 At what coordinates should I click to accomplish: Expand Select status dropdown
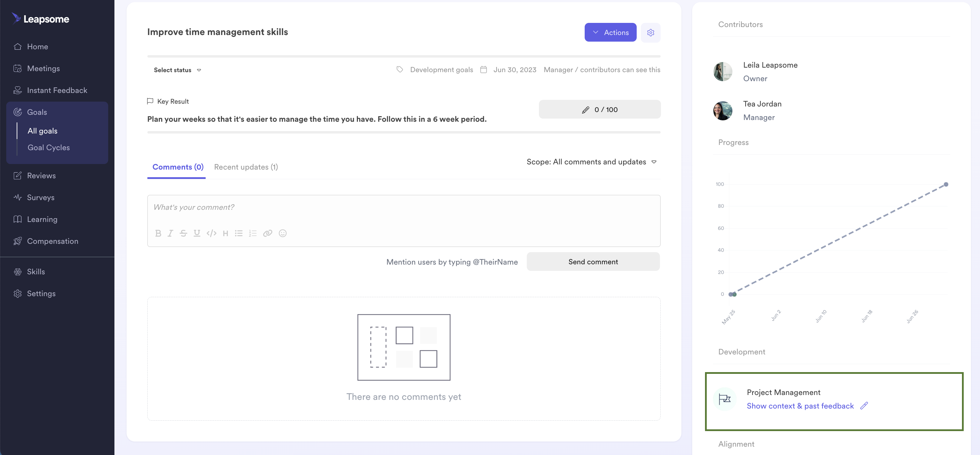(x=177, y=70)
